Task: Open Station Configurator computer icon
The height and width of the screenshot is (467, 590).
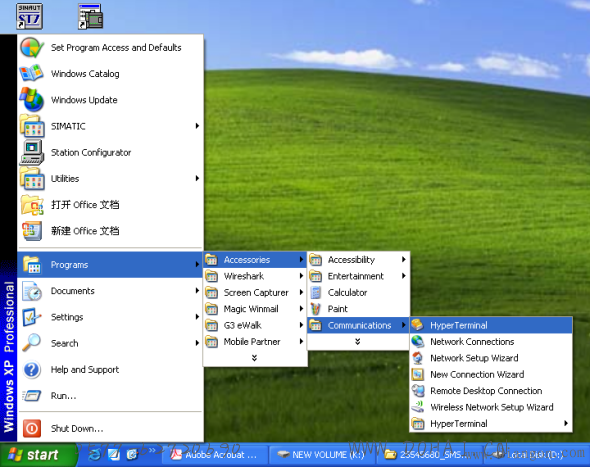Action: (x=32, y=152)
